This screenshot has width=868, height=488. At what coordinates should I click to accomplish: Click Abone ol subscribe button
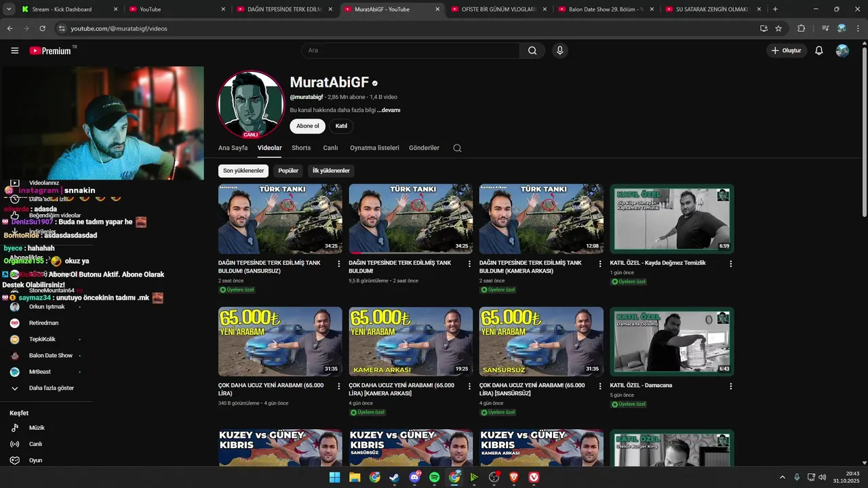tap(307, 126)
